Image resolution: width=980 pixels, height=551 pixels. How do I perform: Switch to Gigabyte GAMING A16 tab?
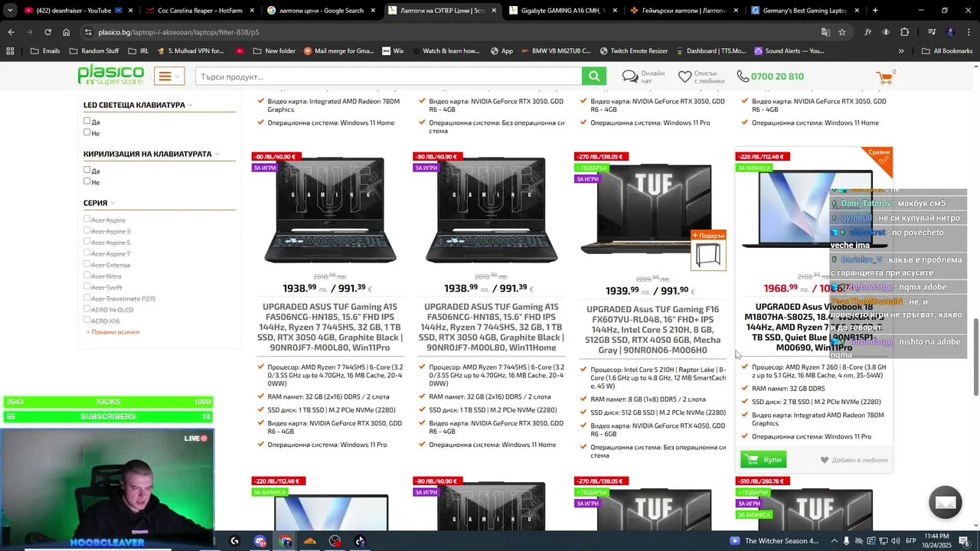click(563, 11)
